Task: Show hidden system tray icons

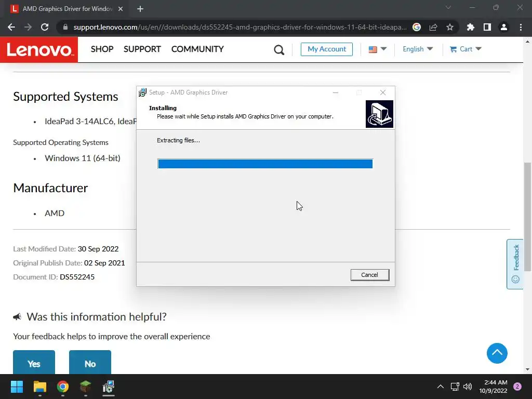Action: click(441, 387)
